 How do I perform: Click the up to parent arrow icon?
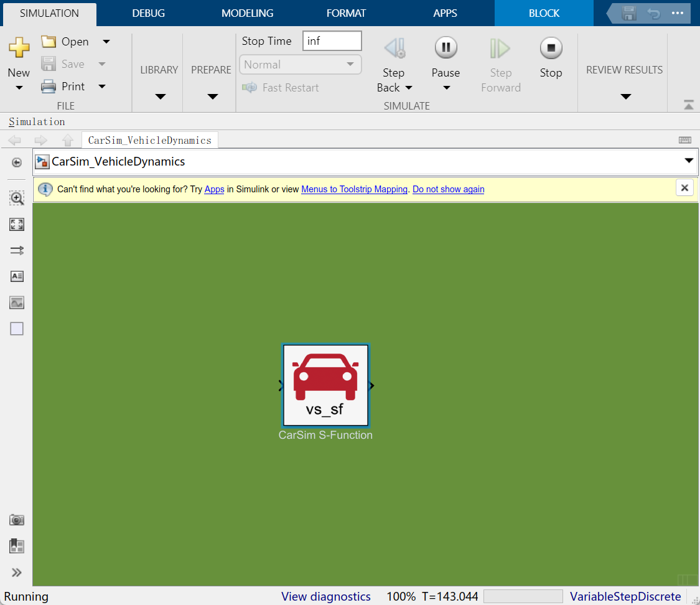[68, 140]
